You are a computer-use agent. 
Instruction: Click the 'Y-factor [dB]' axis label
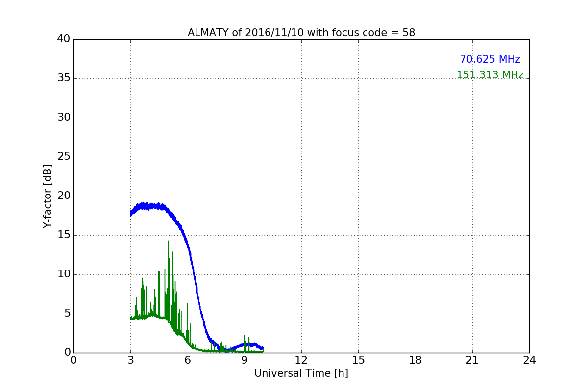pos(48,196)
